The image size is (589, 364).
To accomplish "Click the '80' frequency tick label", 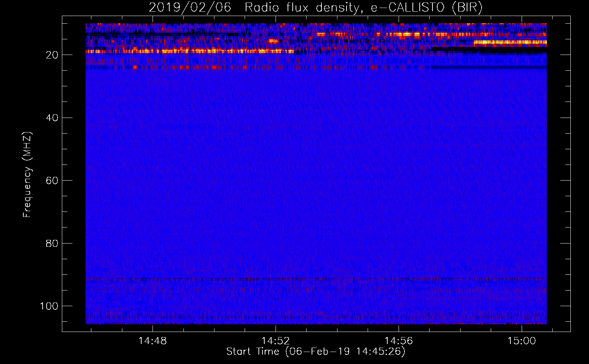I will [52, 243].
